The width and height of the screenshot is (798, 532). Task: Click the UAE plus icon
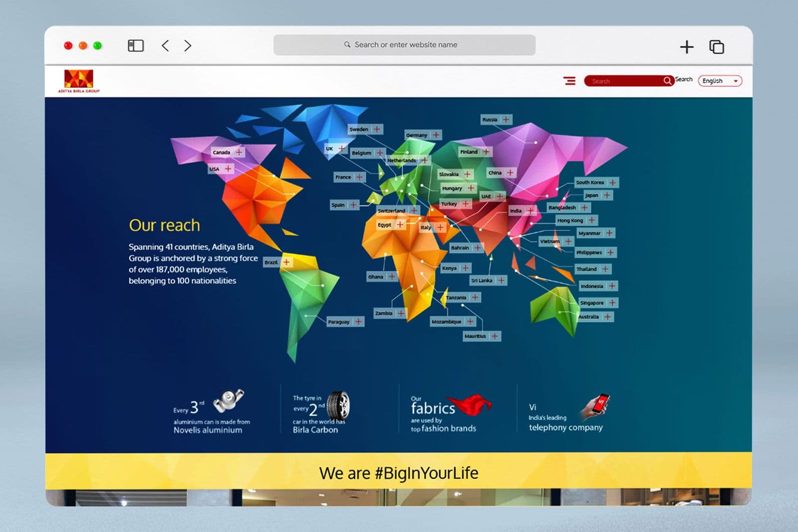point(499,196)
